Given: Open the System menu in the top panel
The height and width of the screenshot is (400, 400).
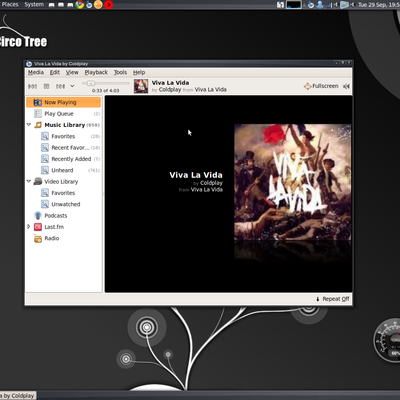Looking at the screenshot, I should pyautogui.click(x=34, y=5).
